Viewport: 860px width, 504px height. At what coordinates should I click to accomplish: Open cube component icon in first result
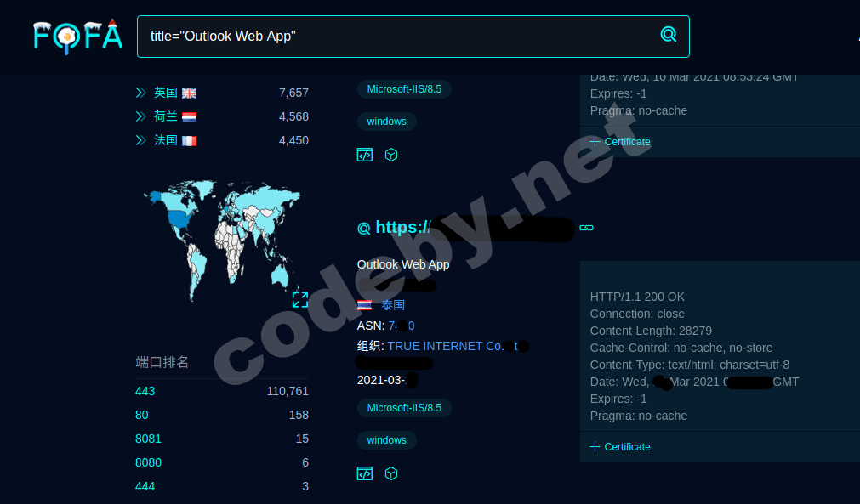tap(391, 155)
